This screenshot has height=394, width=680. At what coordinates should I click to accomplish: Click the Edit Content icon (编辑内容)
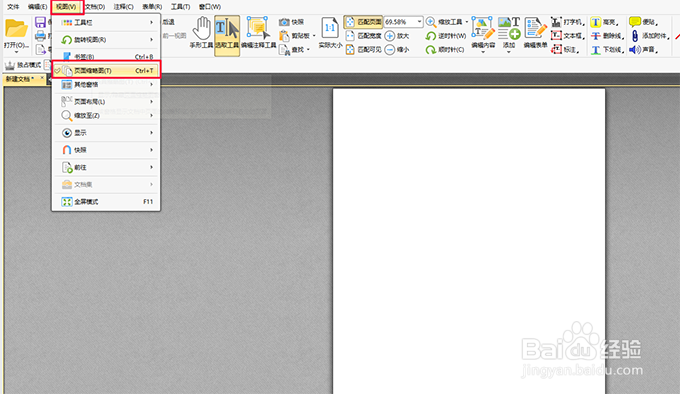(483, 28)
